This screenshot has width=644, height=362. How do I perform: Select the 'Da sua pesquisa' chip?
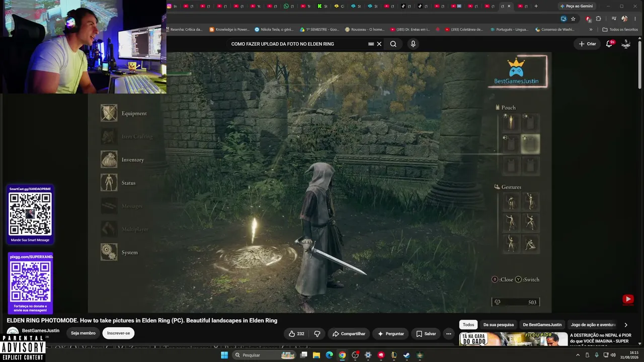click(x=499, y=325)
